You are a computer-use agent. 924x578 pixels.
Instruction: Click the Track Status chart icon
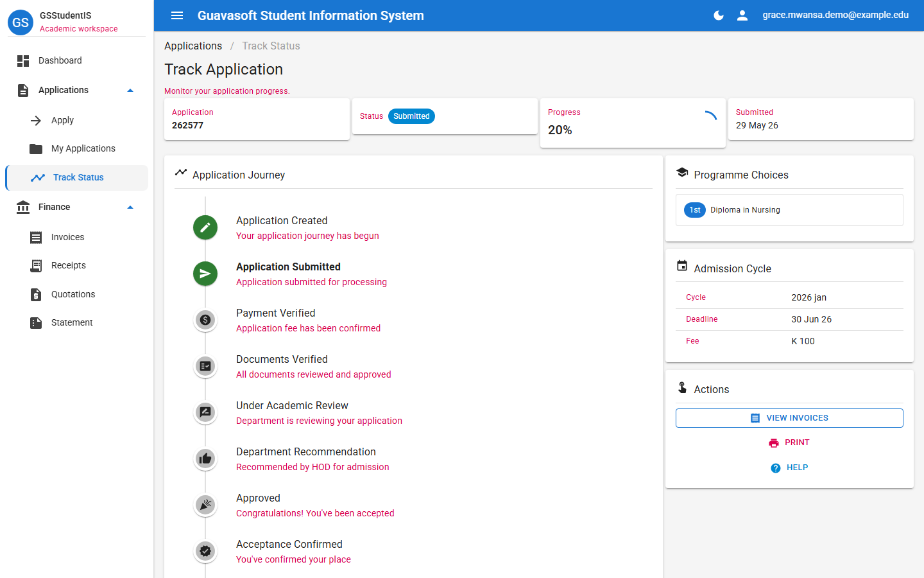click(38, 178)
